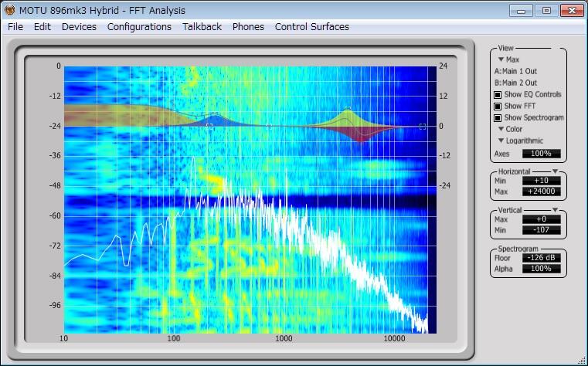Click the Horizontal Max +24000 field
This screenshot has width=588, height=366.
click(x=542, y=191)
